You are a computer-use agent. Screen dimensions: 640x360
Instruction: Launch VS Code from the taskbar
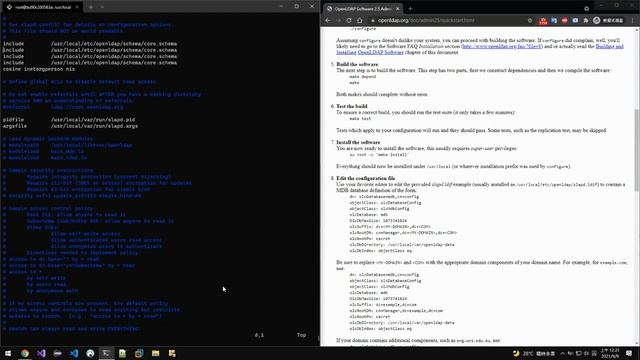(74, 353)
